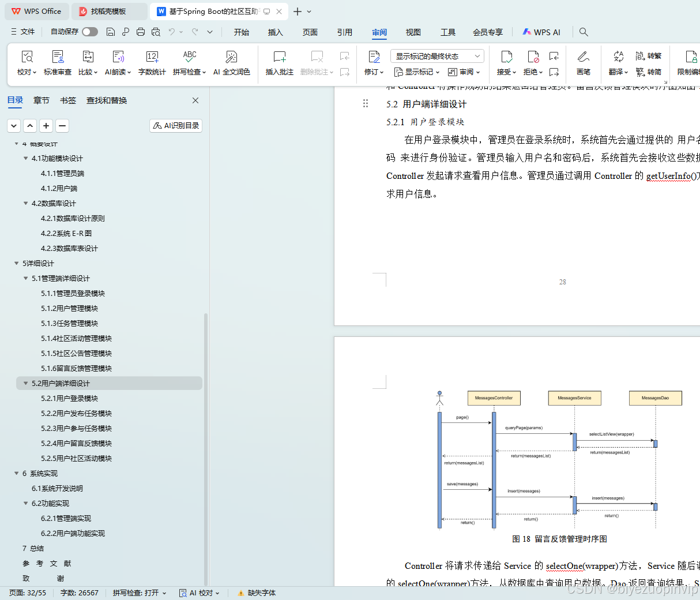Open the 文件 menu
The height and width of the screenshot is (600, 700).
[x=23, y=32]
